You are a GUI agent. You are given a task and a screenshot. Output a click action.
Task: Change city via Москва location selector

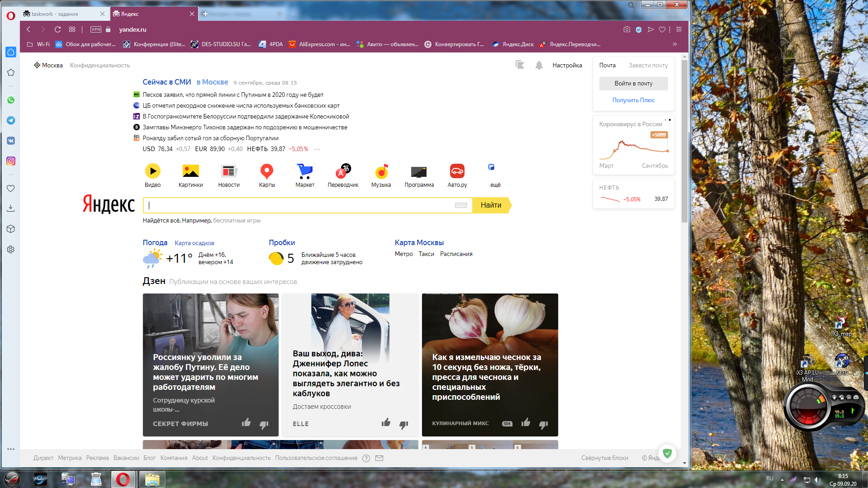click(x=48, y=65)
